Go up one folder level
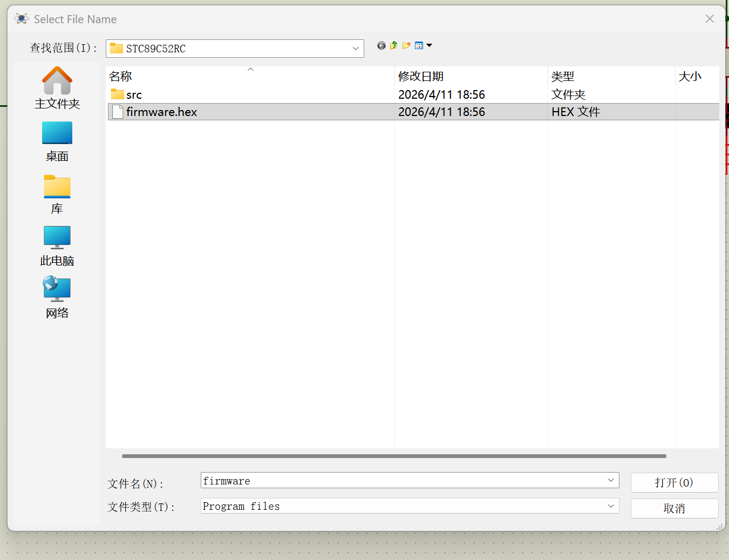This screenshot has width=729, height=560. click(x=394, y=46)
